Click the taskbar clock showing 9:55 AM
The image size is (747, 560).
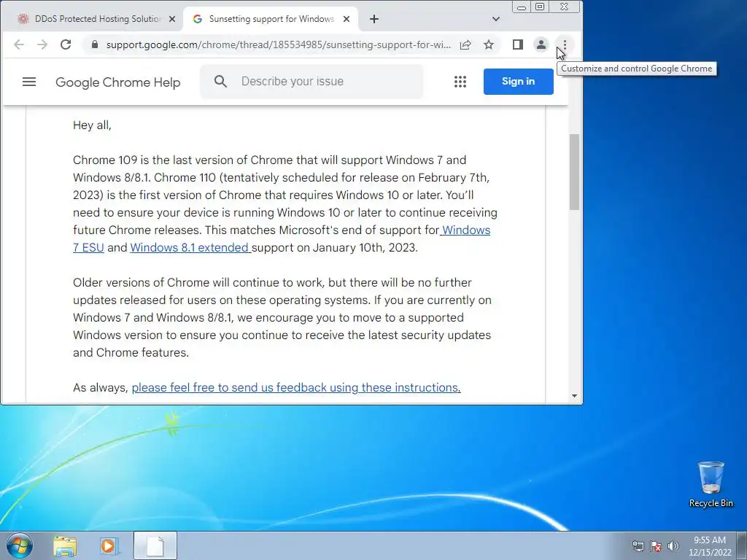709,546
